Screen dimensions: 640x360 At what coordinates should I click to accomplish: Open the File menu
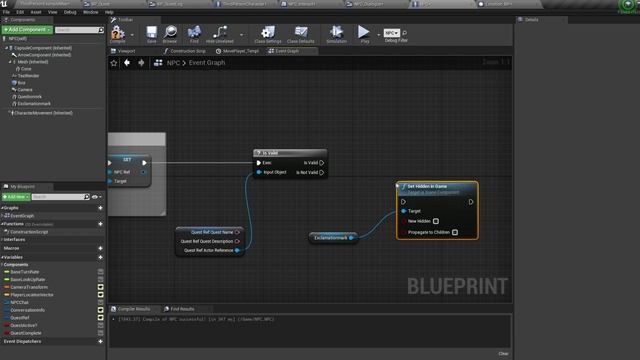pyautogui.click(x=6, y=12)
